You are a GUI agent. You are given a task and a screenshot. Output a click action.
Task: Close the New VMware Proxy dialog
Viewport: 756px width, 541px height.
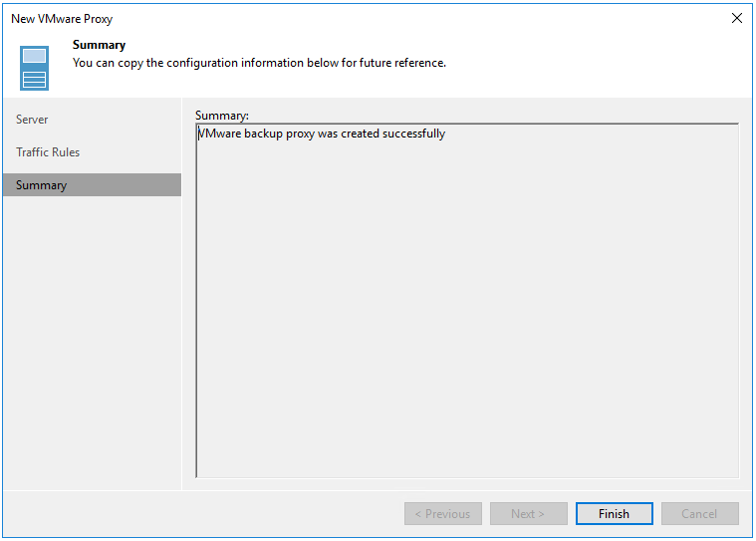(737, 18)
